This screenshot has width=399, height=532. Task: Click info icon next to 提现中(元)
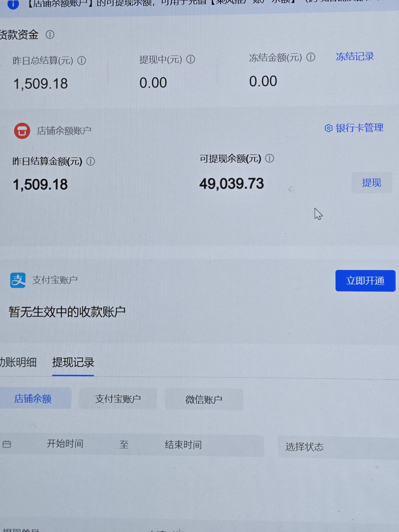[191, 59]
